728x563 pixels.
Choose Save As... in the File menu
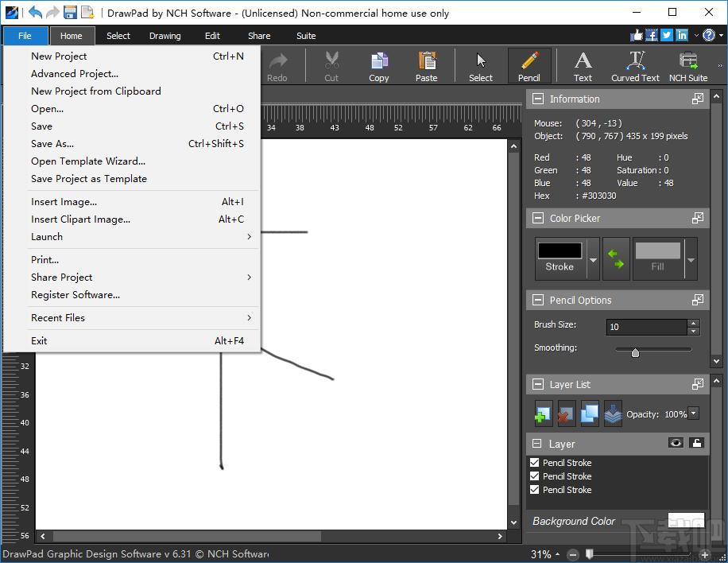131,144
